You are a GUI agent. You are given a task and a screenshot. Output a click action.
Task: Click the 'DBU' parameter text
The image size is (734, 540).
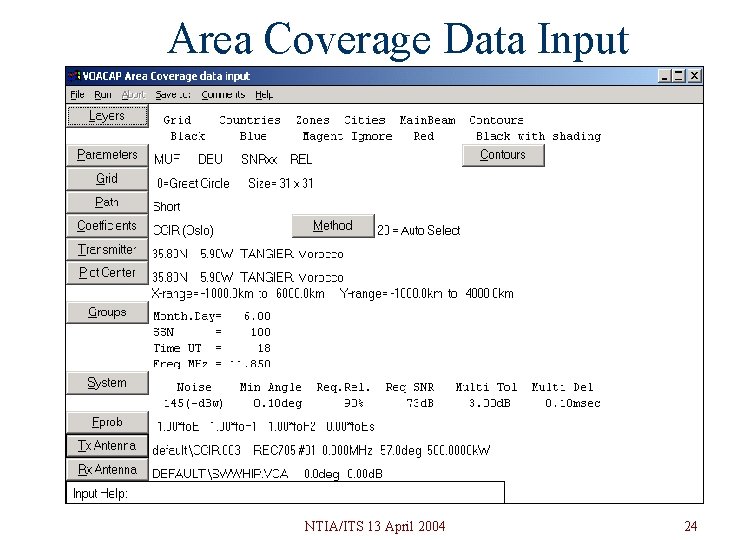pos(210,160)
